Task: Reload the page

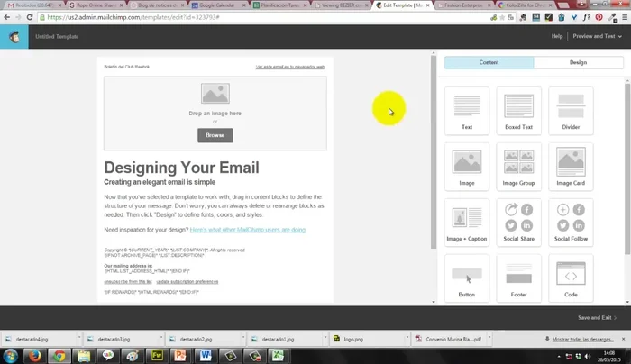Action: [x=30, y=17]
